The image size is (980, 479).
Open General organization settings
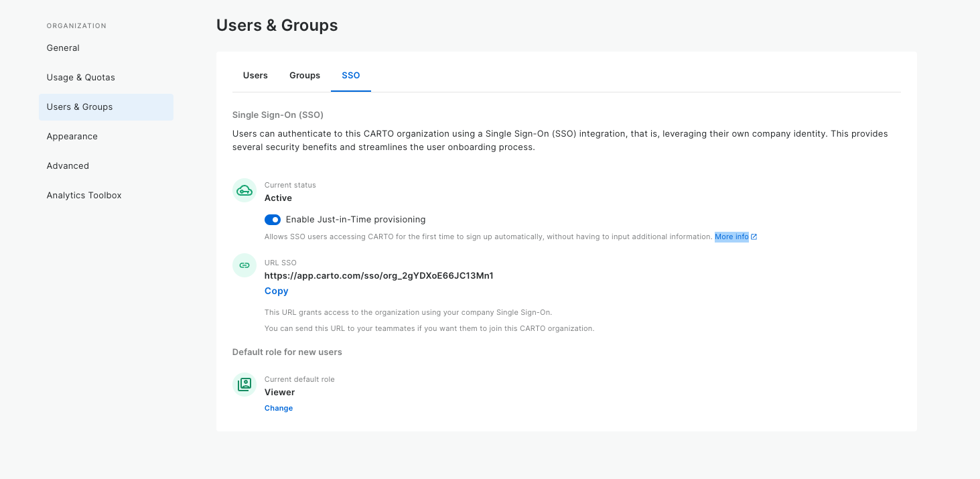click(x=63, y=48)
